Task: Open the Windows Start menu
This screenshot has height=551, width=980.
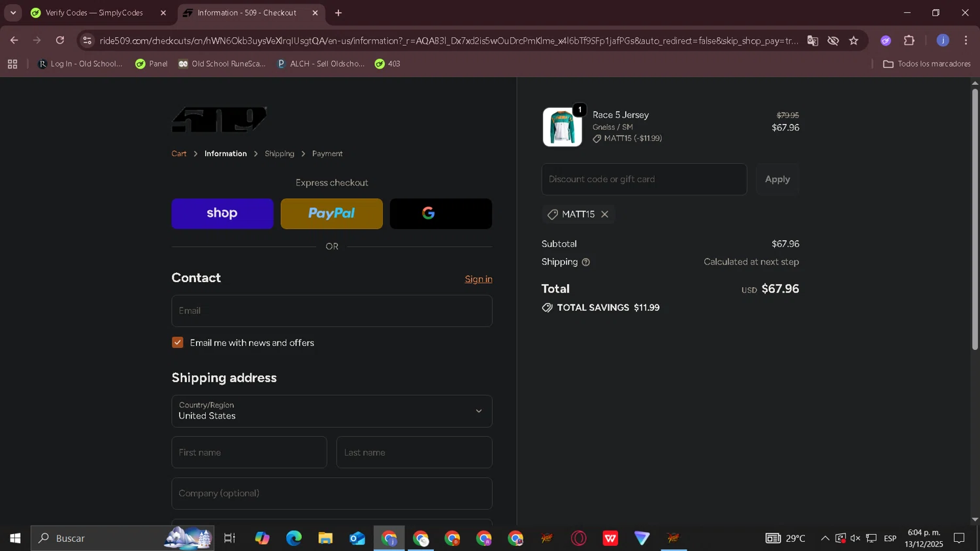Action: pyautogui.click(x=15, y=539)
